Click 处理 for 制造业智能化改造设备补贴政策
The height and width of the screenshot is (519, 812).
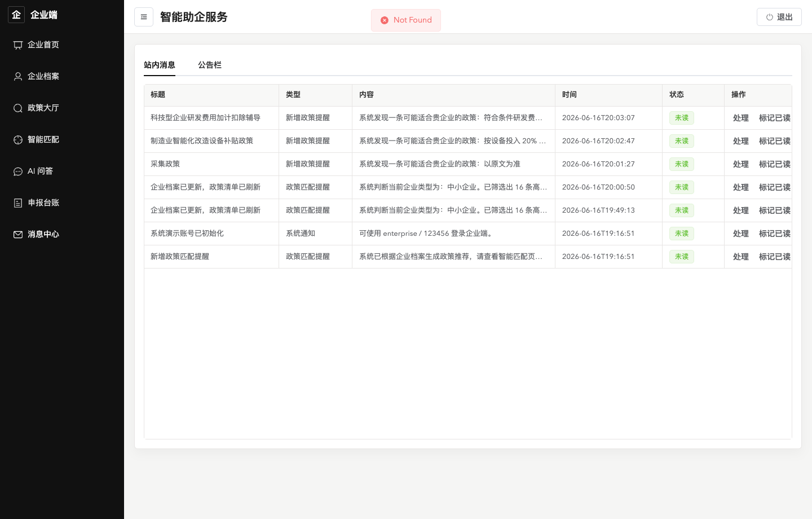point(740,141)
